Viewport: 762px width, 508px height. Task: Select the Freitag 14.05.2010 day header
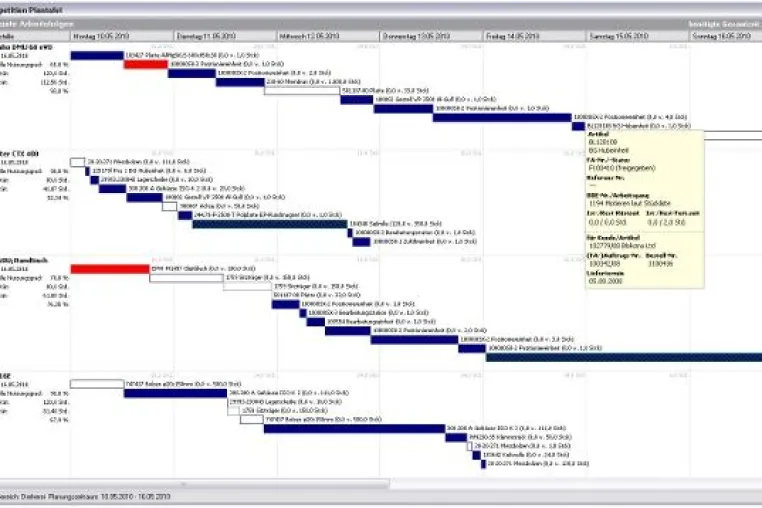point(535,36)
